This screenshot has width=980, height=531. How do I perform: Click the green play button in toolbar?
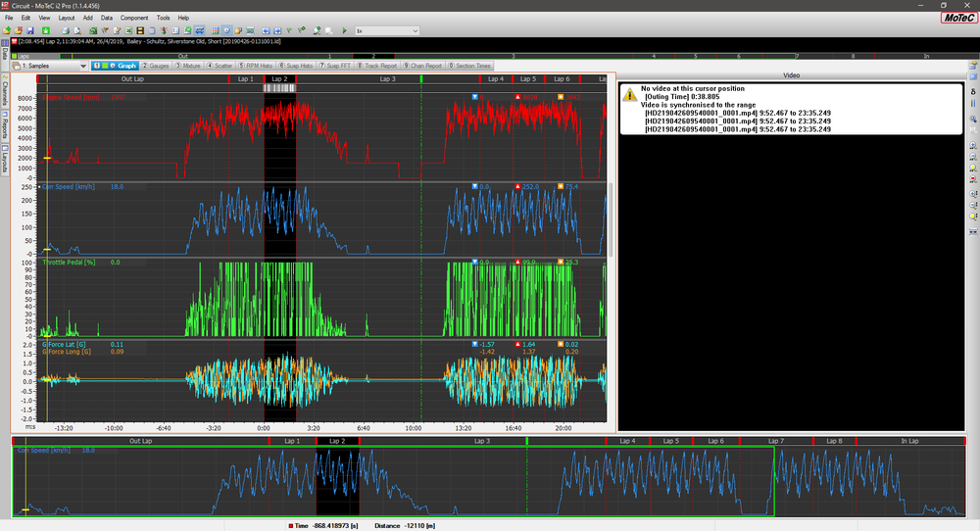tap(344, 30)
